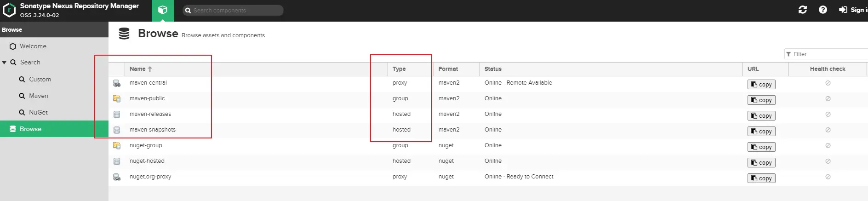Click the nuget-hosted database icon
The width and height of the screenshot is (868, 201).
[117, 161]
